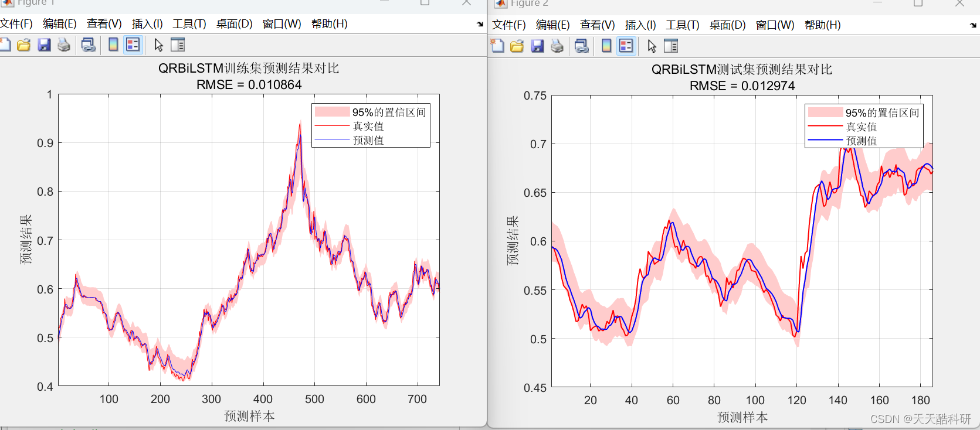Screen dimensions: 980x430
Task: Click pink 95%置信区间 legend swatch in Figure 1
Action: tap(332, 112)
